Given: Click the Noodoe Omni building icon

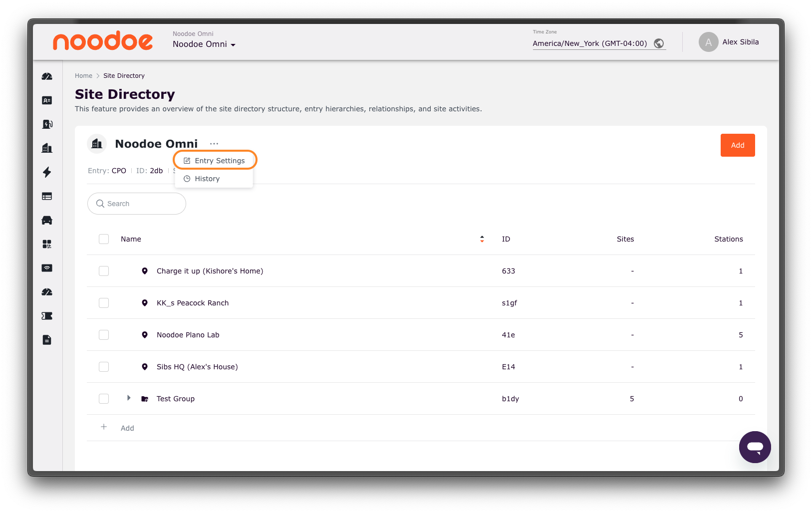Looking at the screenshot, I should coord(97,144).
